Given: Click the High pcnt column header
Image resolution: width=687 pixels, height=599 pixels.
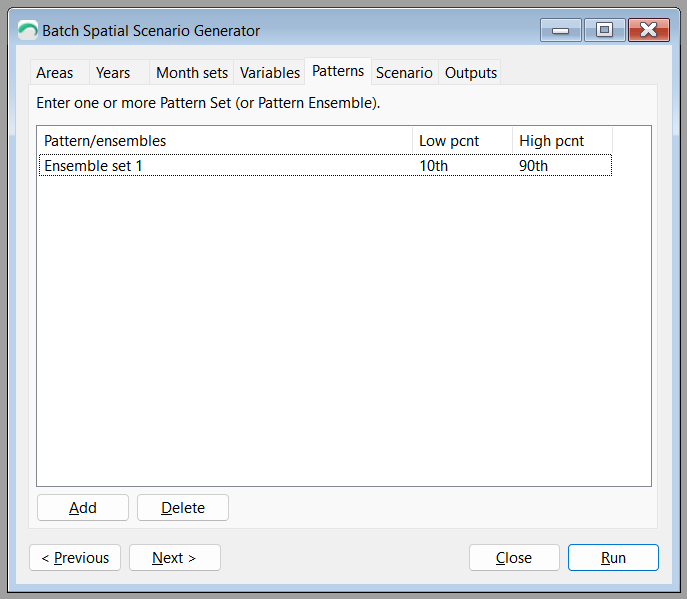Looking at the screenshot, I should [562, 141].
